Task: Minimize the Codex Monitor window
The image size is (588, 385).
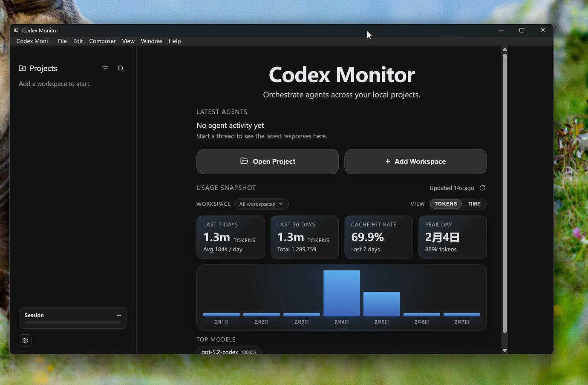Action: click(501, 30)
